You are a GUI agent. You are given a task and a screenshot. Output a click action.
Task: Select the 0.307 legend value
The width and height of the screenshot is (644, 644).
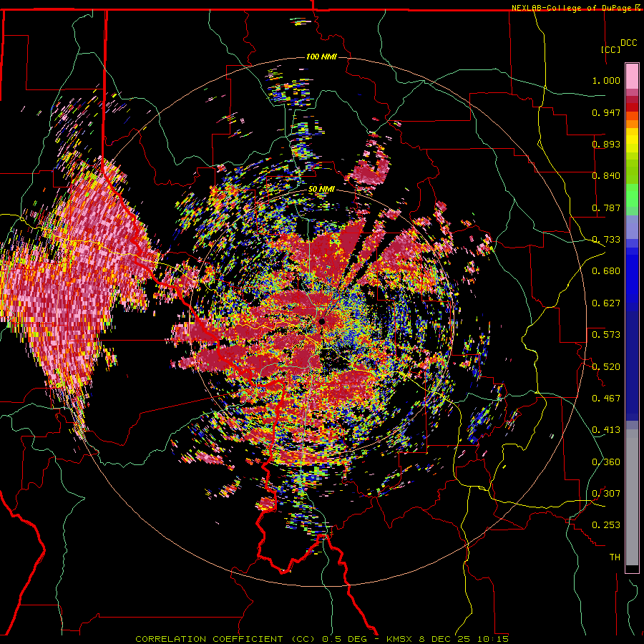(606, 494)
